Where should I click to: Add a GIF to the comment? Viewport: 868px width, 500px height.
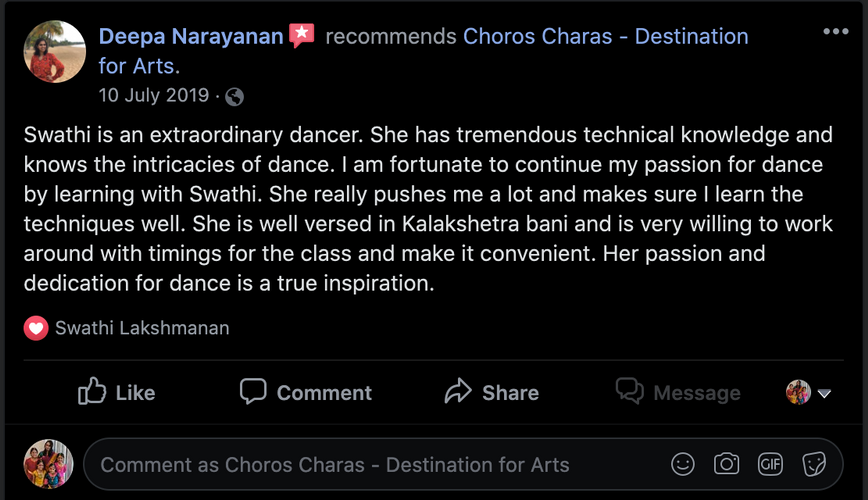770,464
